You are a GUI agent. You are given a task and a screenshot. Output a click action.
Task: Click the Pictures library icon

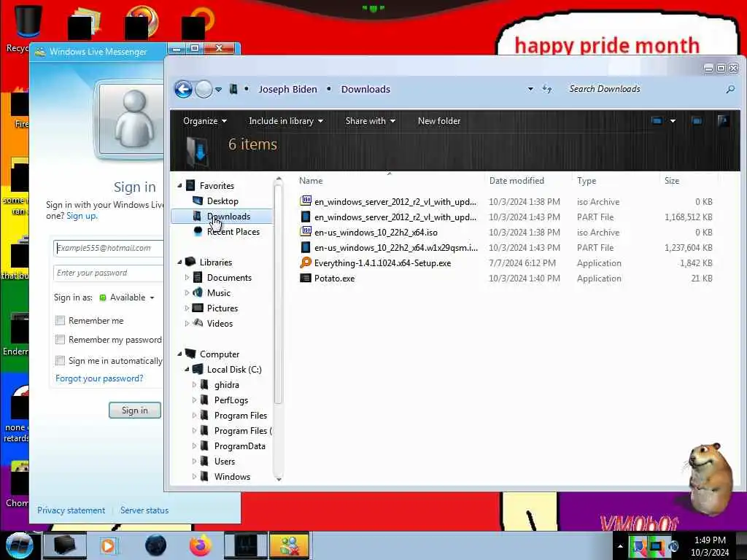pyautogui.click(x=198, y=308)
